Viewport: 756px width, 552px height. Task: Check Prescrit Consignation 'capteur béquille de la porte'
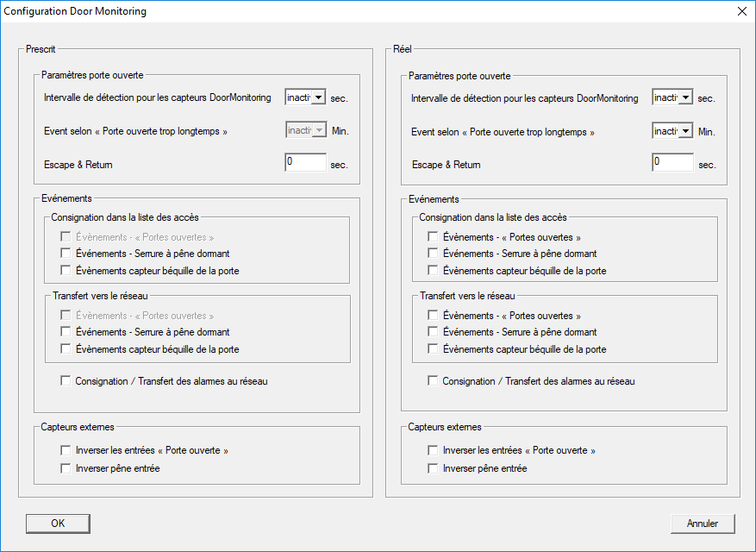point(66,271)
